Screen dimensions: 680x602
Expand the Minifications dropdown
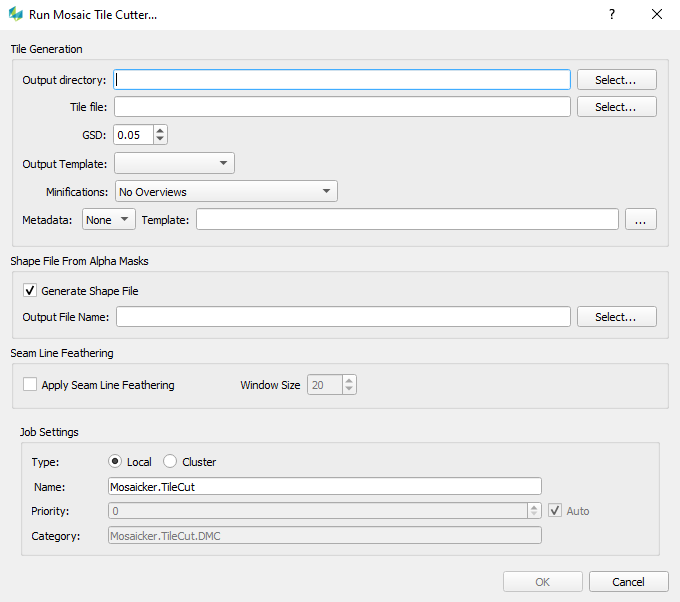(226, 191)
